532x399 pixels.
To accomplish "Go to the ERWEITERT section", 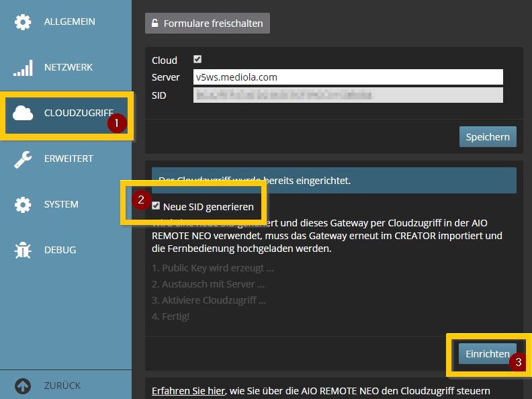I will pos(69,159).
